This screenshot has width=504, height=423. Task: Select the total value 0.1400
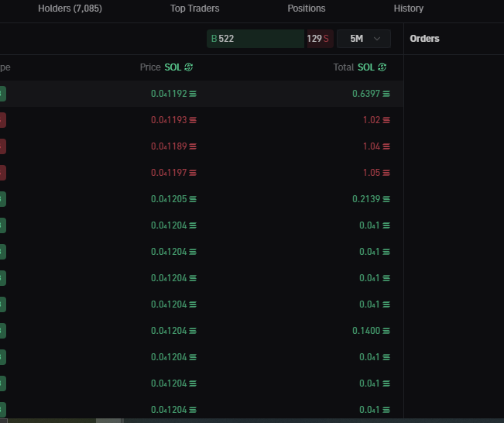pyautogui.click(x=366, y=331)
